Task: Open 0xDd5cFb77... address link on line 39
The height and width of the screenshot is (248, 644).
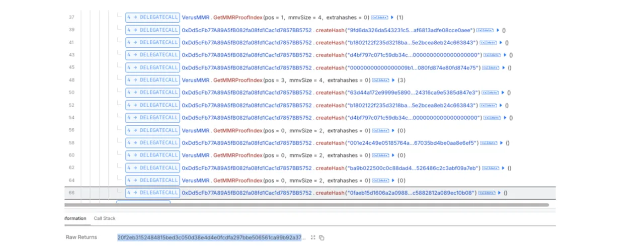Action: click(x=247, y=30)
